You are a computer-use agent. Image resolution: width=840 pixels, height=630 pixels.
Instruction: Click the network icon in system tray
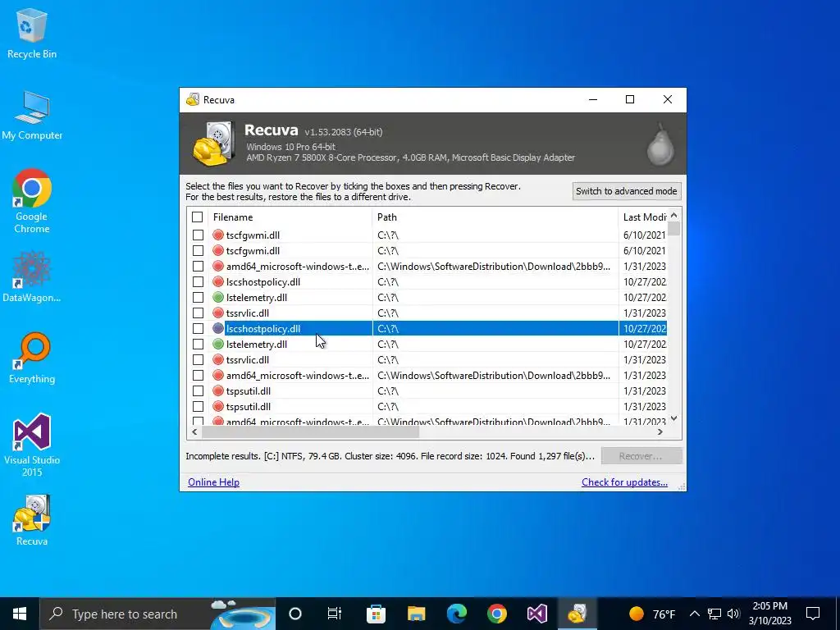click(x=714, y=614)
